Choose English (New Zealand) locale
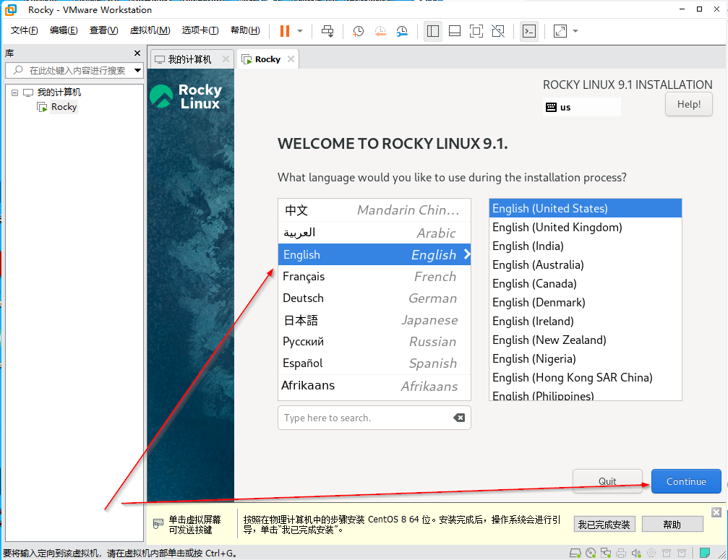The width and height of the screenshot is (728, 560). pyautogui.click(x=585, y=340)
